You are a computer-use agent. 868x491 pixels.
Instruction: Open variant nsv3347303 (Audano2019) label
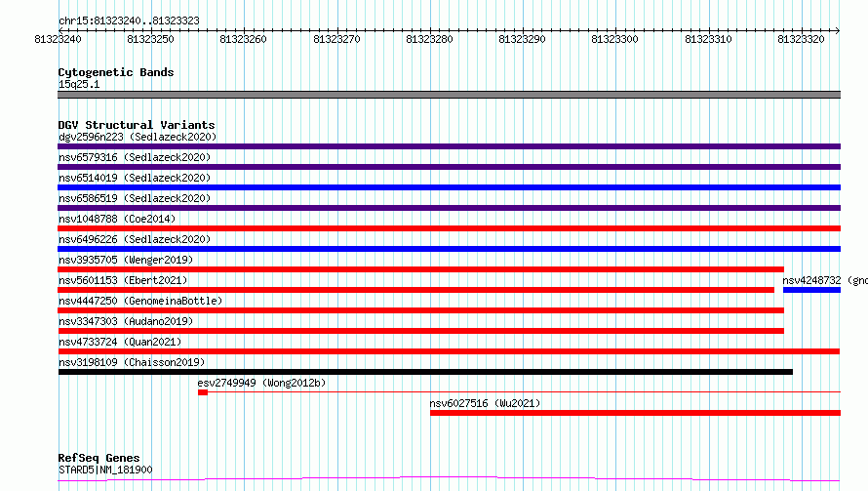pos(126,321)
